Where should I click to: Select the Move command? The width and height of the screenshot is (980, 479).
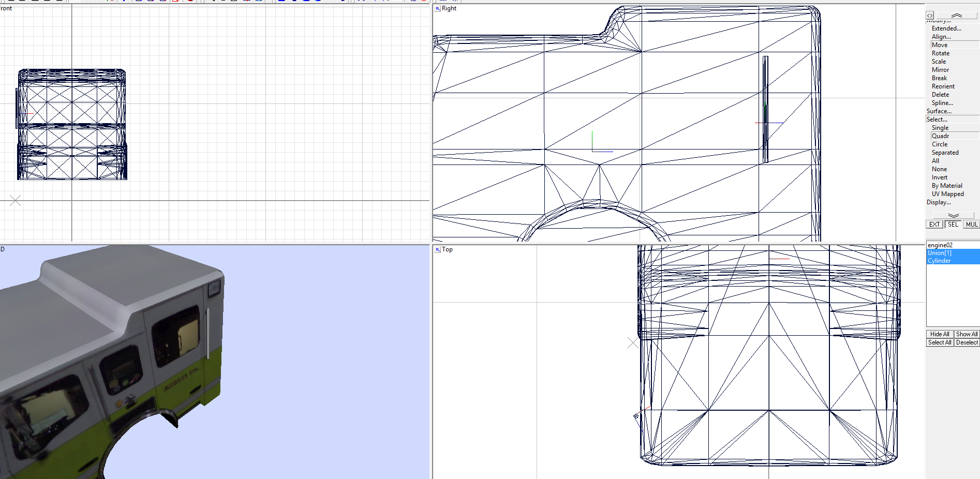(x=938, y=45)
